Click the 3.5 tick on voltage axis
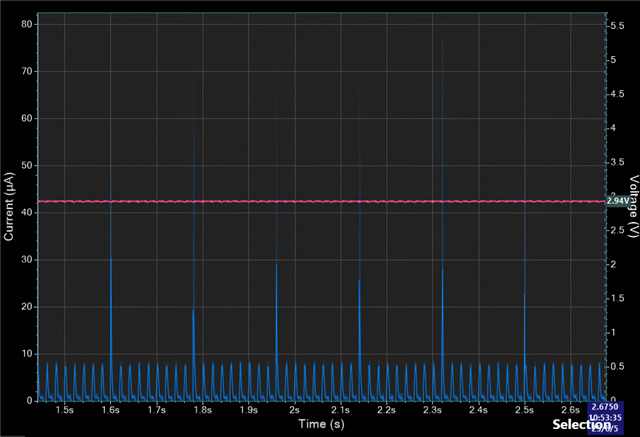 coord(617,162)
